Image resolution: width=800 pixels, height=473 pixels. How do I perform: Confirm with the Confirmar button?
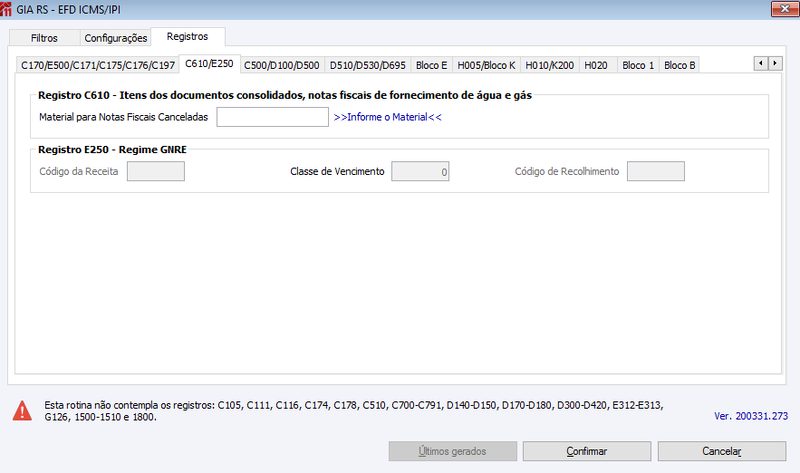pyautogui.click(x=587, y=451)
